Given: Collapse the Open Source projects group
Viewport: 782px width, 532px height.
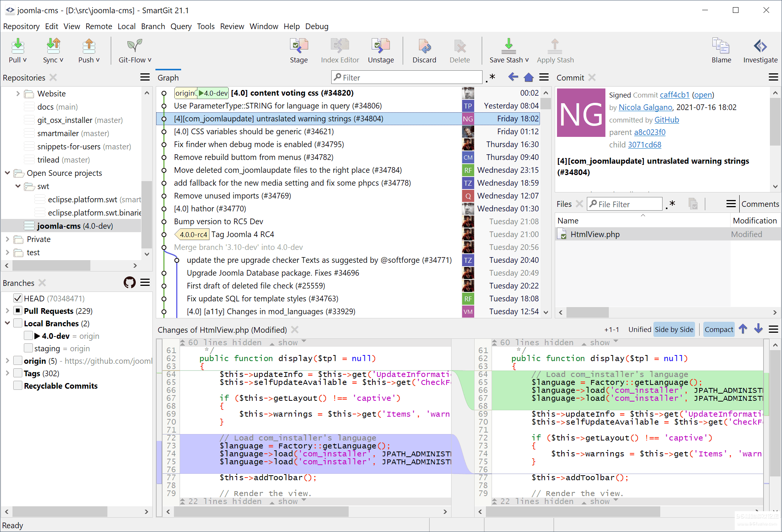Looking at the screenshot, I should pyautogui.click(x=7, y=173).
